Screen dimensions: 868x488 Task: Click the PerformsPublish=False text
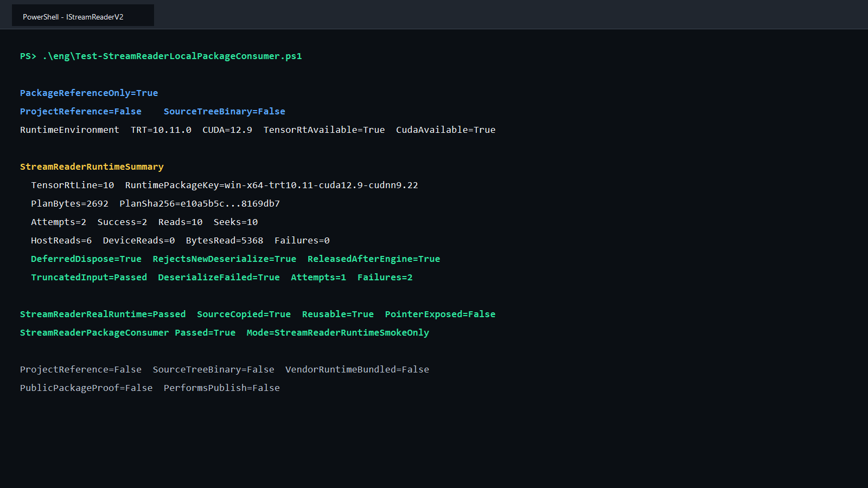pyautogui.click(x=222, y=388)
